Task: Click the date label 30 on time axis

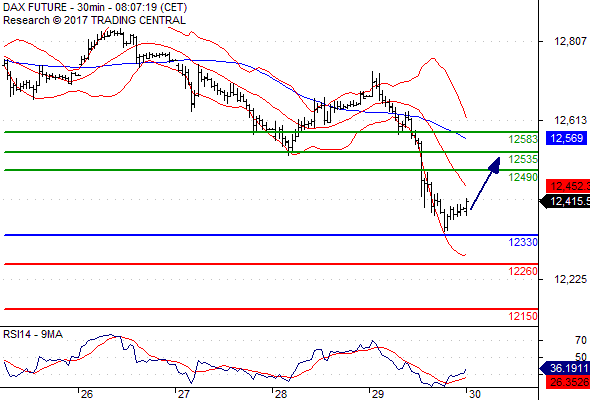Action: coord(475,394)
